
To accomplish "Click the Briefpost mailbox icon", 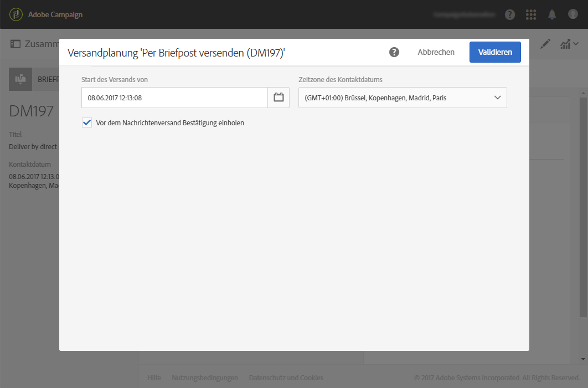I will (x=20, y=79).
